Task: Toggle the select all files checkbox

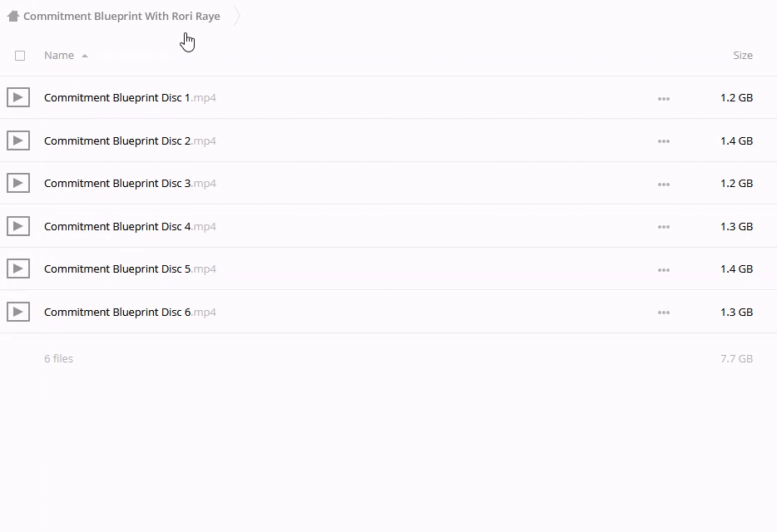Action: [20, 56]
